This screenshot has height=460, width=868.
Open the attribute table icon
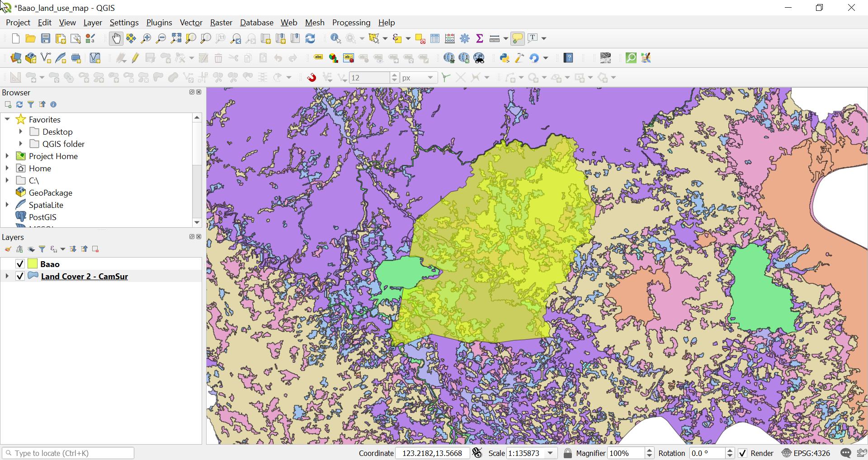click(x=435, y=38)
